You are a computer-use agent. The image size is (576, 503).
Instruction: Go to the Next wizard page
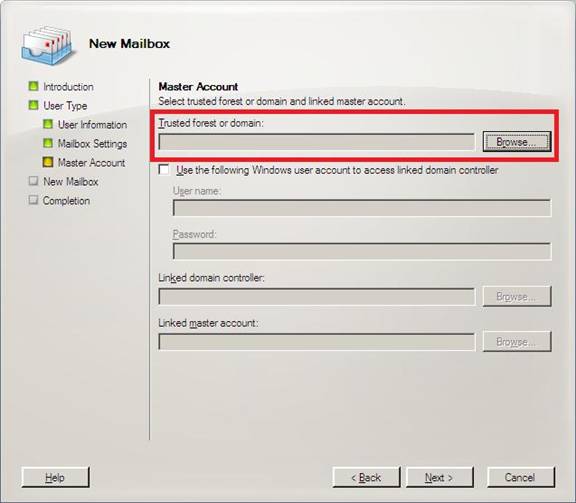click(x=440, y=477)
